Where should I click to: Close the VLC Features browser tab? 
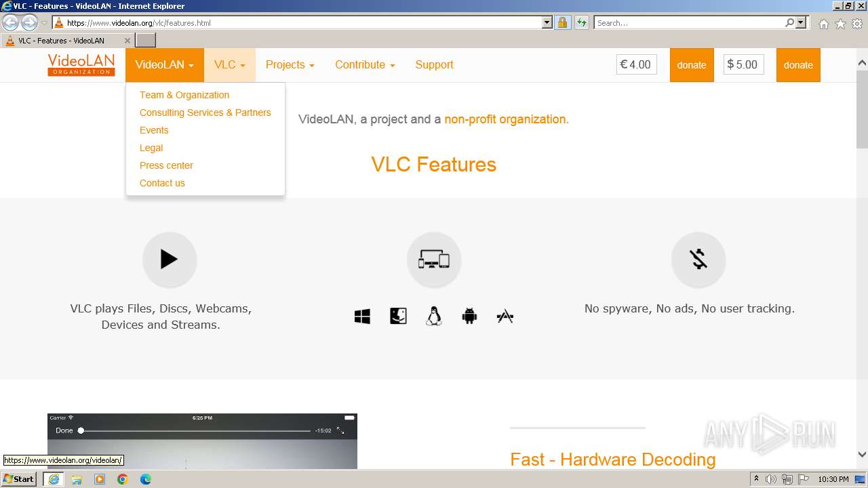point(127,41)
